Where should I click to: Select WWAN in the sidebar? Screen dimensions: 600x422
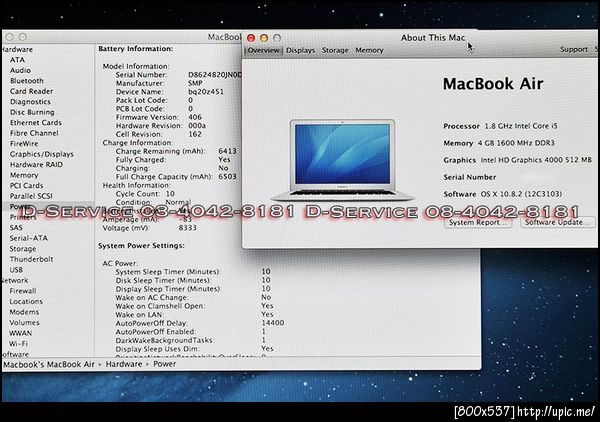point(21,333)
